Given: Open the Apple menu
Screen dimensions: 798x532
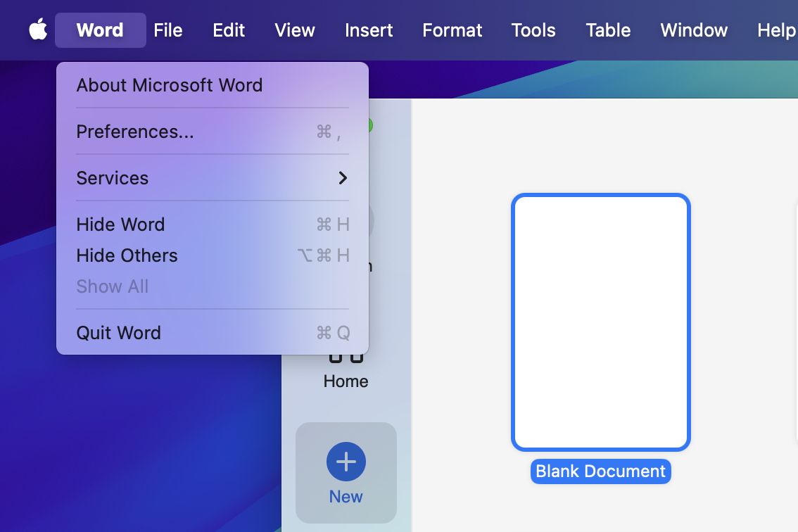Looking at the screenshot, I should 38,30.
